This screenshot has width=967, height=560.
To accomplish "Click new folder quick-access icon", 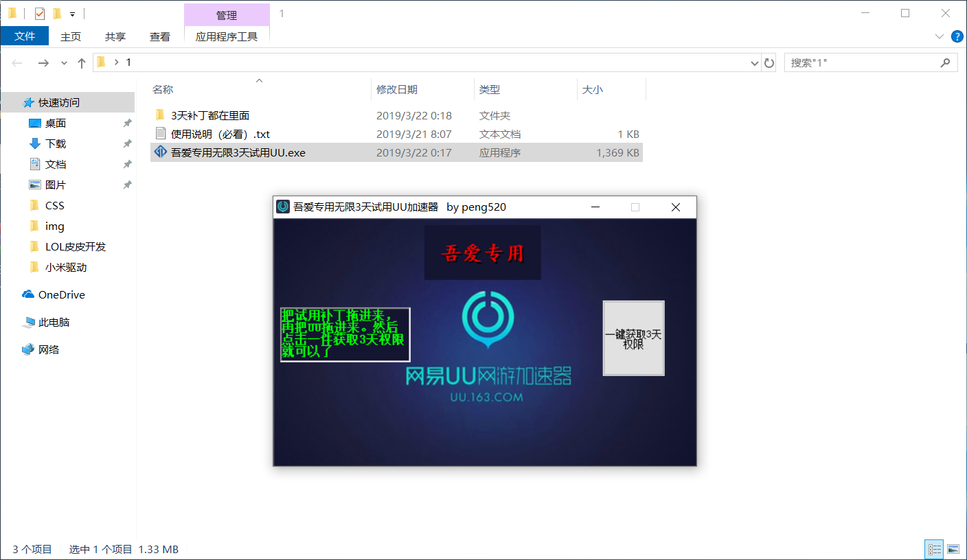I will click(x=56, y=14).
